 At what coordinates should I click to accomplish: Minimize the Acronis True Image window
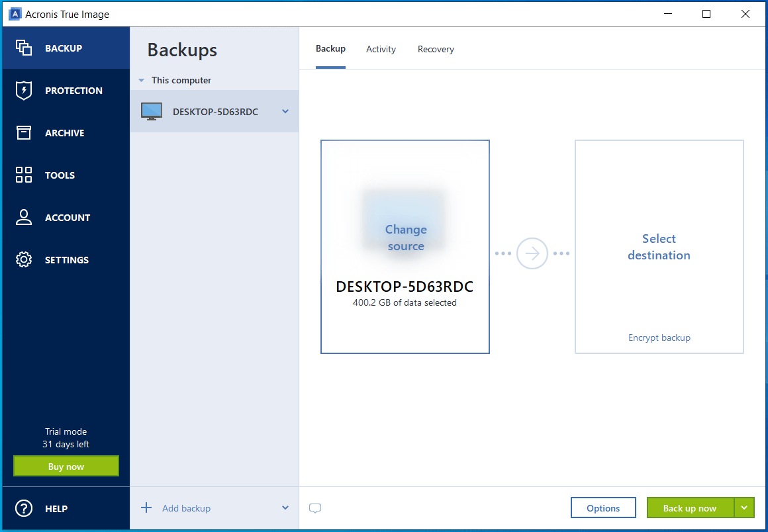coord(667,14)
